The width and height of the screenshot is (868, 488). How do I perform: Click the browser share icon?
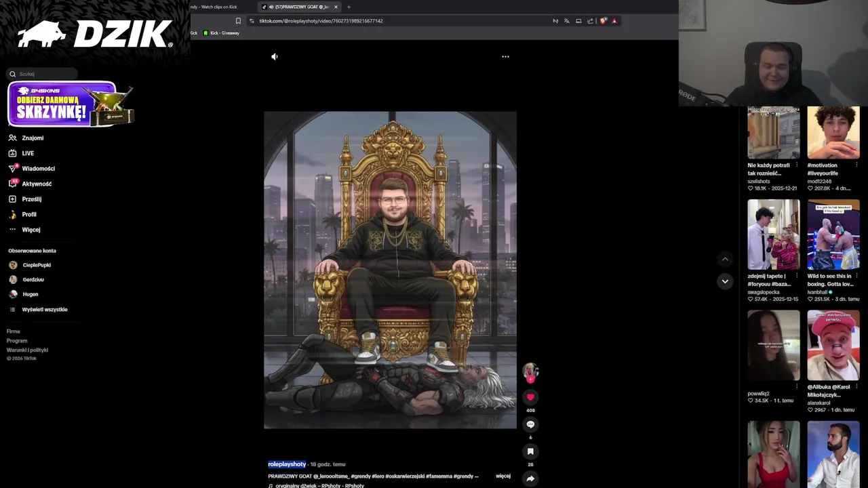click(590, 21)
